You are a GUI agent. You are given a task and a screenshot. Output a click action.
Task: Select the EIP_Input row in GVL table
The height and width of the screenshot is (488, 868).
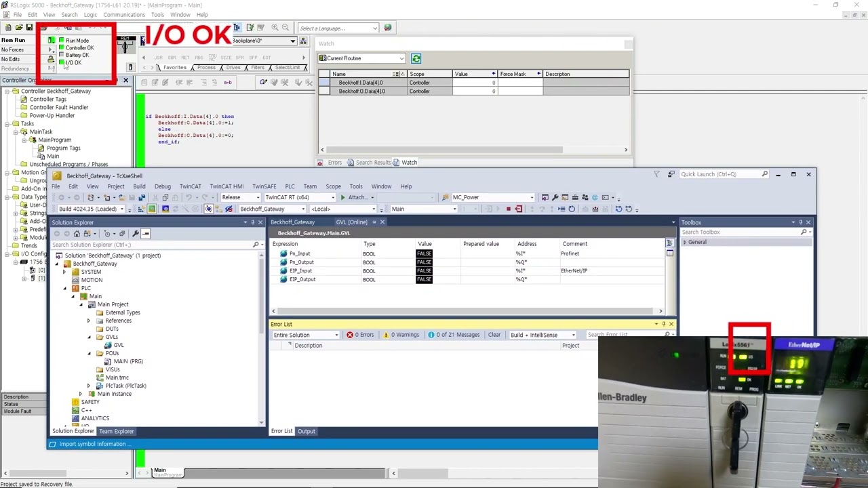click(468, 271)
